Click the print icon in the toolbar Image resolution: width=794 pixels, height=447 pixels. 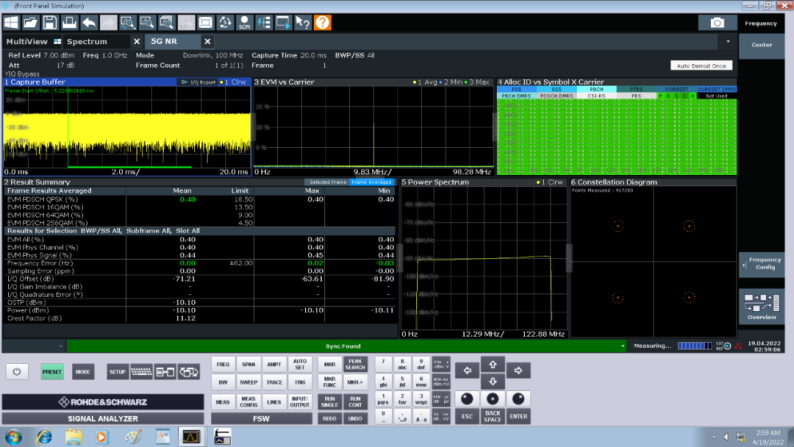[70, 21]
